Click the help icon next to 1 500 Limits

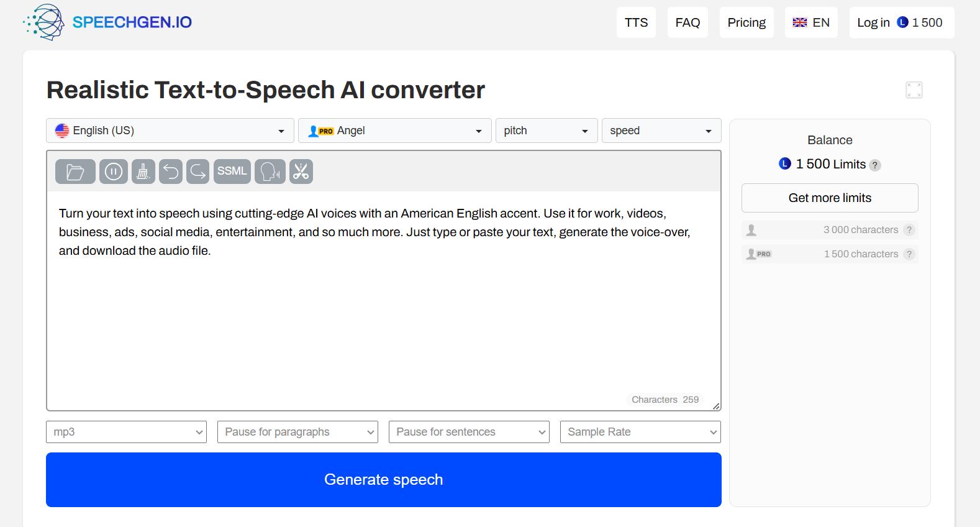pos(874,165)
